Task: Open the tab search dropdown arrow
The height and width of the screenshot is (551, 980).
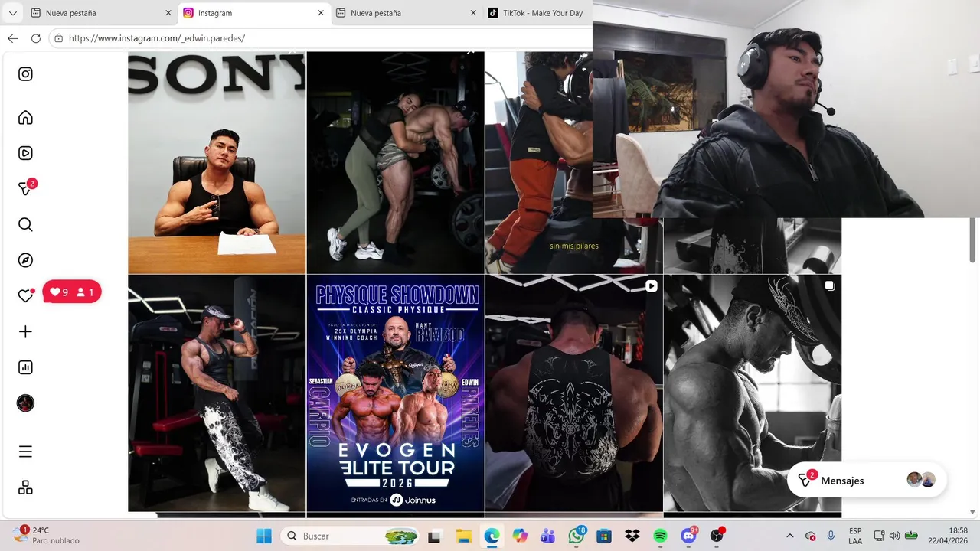Action: click(x=12, y=13)
